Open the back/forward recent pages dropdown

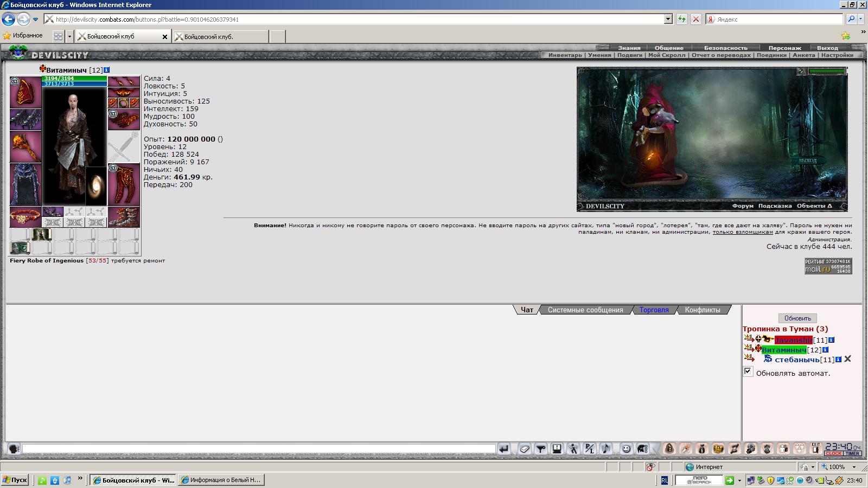[36, 20]
